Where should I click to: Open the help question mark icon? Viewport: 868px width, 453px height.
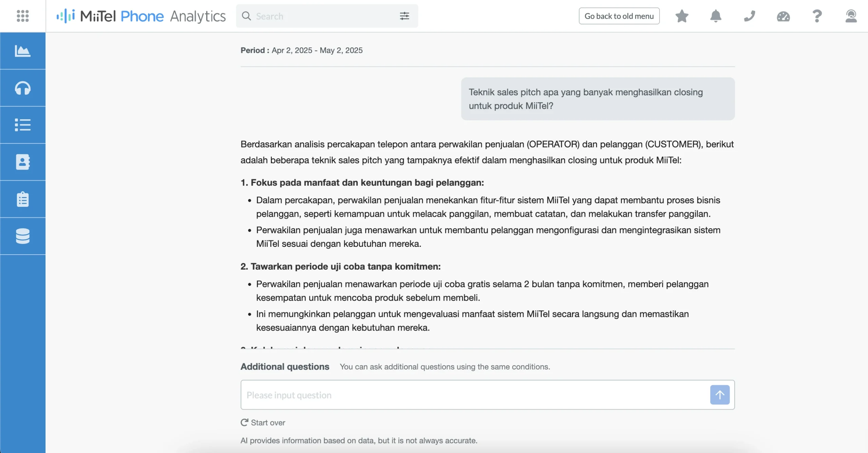point(817,16)
